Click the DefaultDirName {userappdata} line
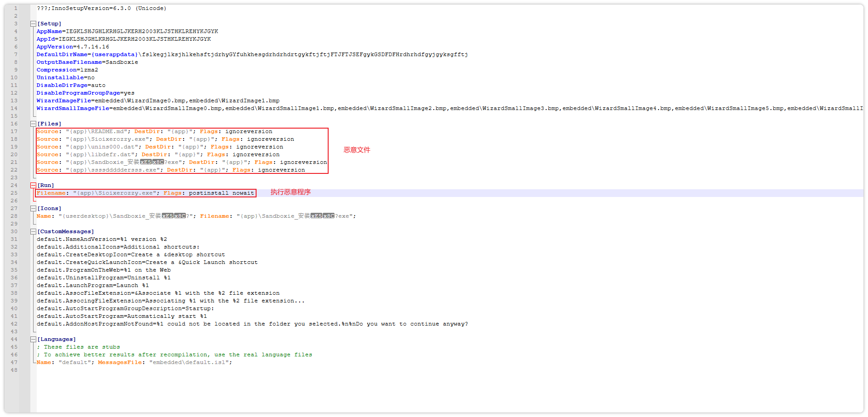 252,54
